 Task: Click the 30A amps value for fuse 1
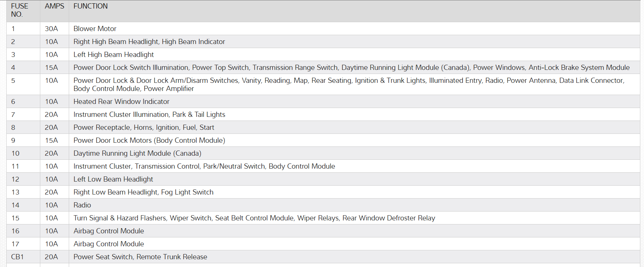pyautogui.click(x=51, y=29)
